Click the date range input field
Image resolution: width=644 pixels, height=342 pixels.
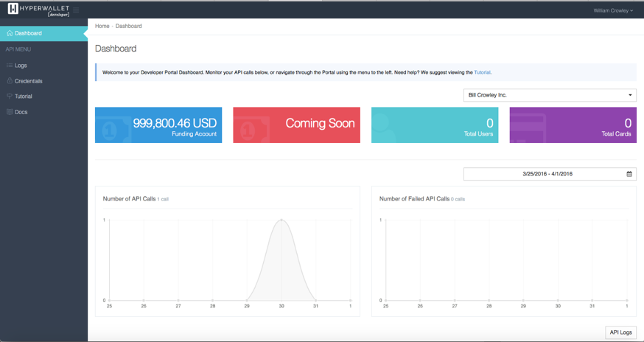547,174
